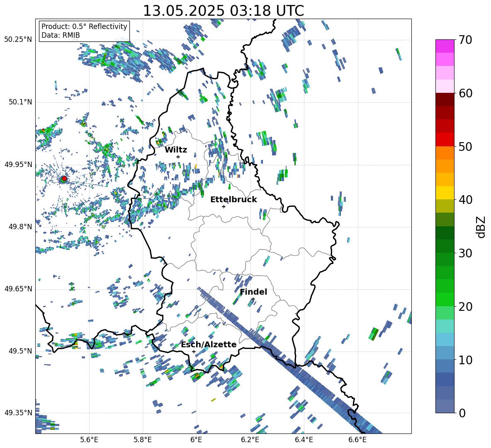
Task: Click the dBZ colorbar axis label
Action: 481,227
